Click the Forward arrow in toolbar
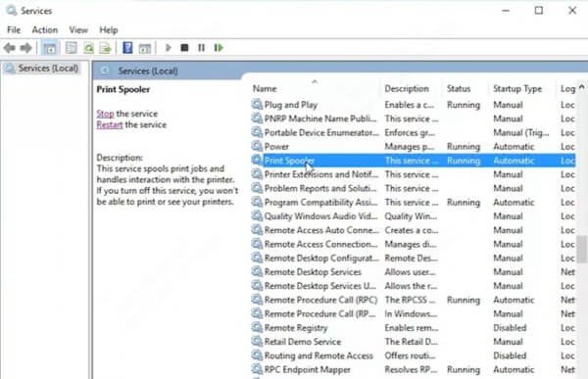Screen dimensions: 588x379 (x=25, y=48)
